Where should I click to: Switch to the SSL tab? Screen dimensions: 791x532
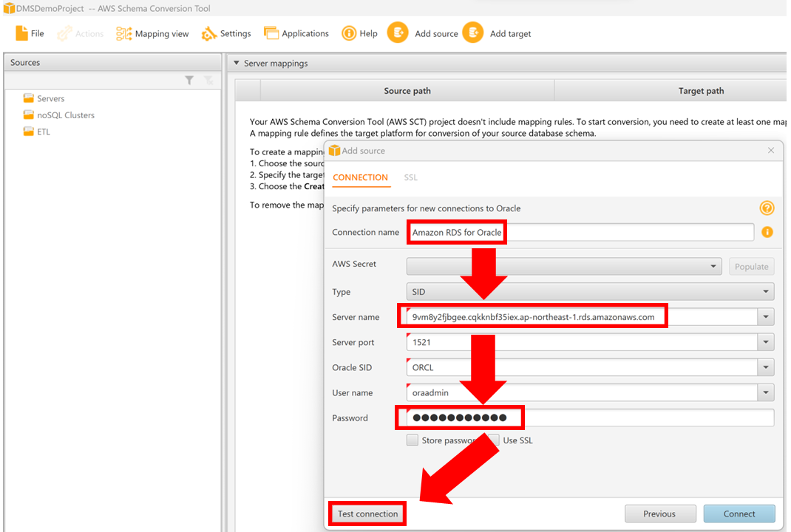tap(410, 177)
